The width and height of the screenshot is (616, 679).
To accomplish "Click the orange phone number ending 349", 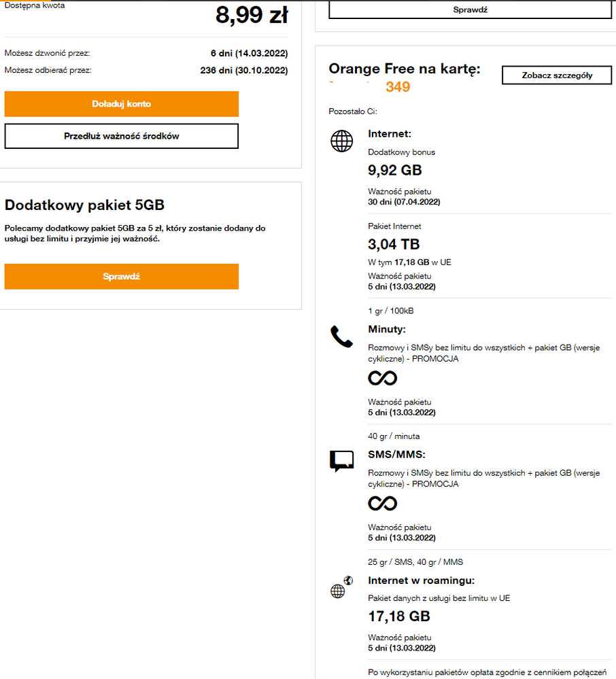I will coord(397,87).
